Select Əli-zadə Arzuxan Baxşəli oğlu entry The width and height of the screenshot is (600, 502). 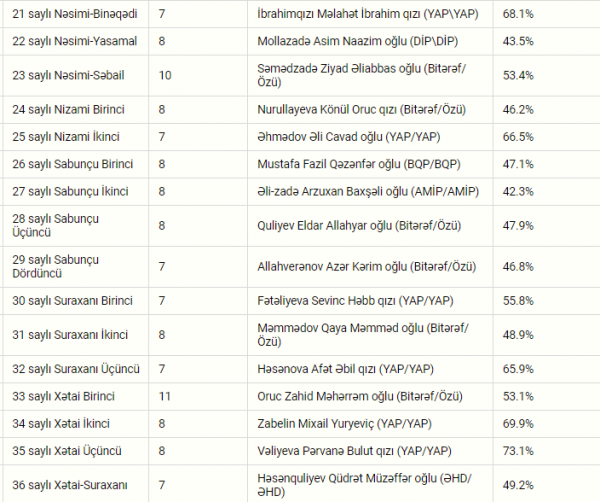368,191
